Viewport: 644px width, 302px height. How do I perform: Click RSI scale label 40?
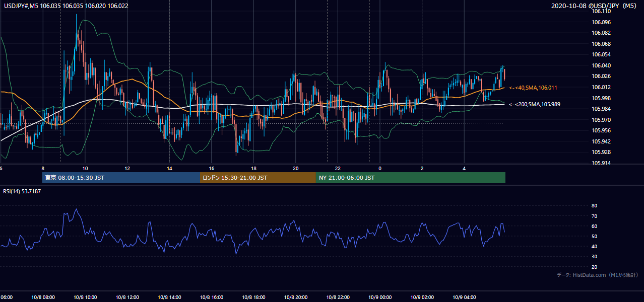[x=594, y=247]
